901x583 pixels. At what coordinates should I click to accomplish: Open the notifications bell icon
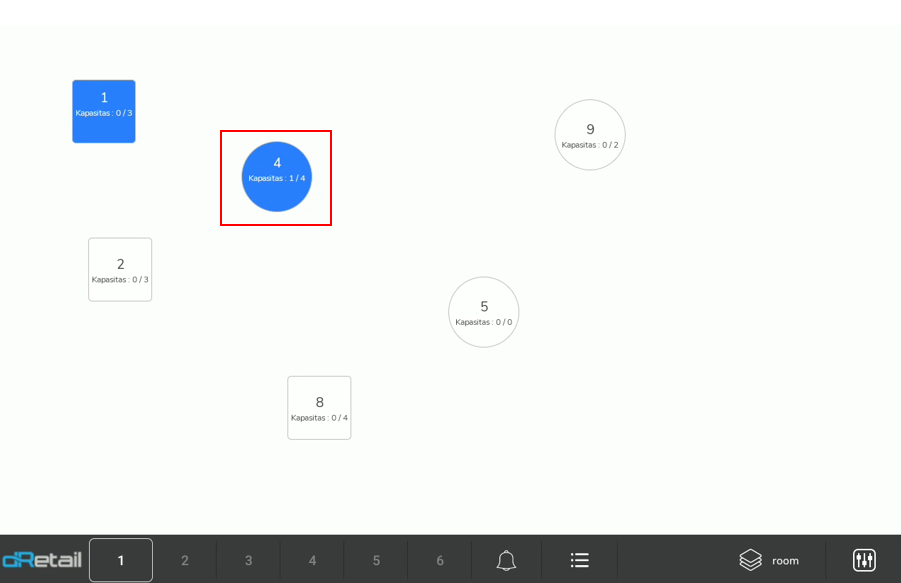tap(506, 560)
